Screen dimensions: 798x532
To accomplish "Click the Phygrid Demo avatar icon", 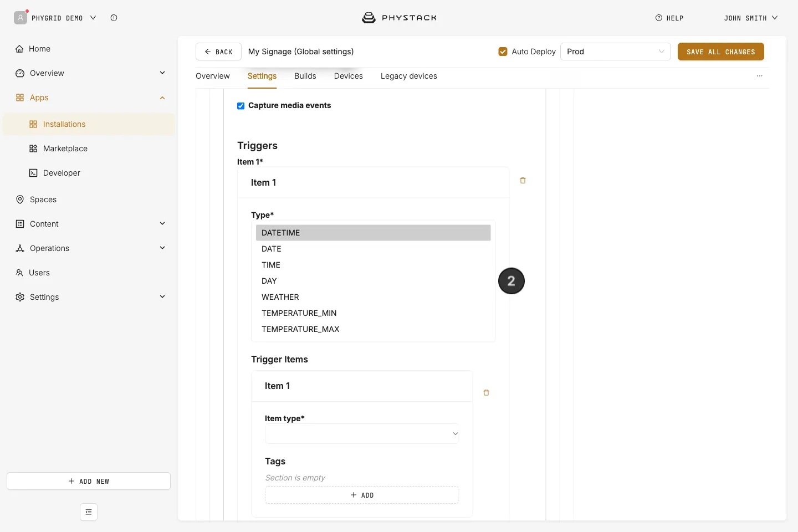I will [x=21, y=18].
